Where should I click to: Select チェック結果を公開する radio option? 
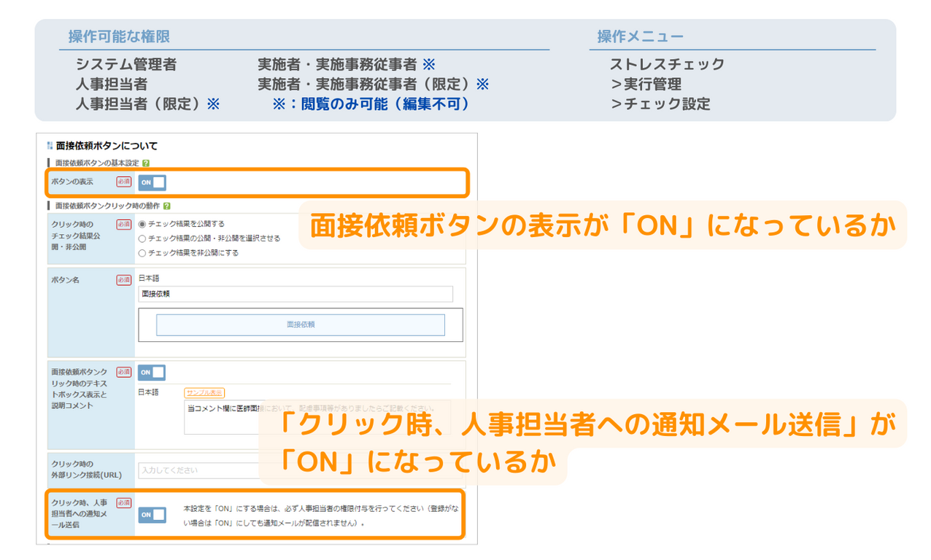[x=142, y=224]
